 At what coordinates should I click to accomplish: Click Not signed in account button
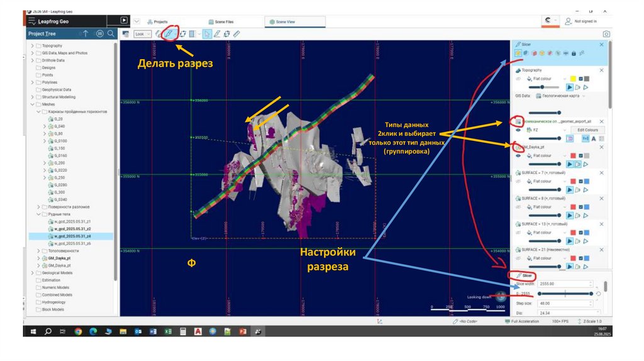[x=581, y=21]
